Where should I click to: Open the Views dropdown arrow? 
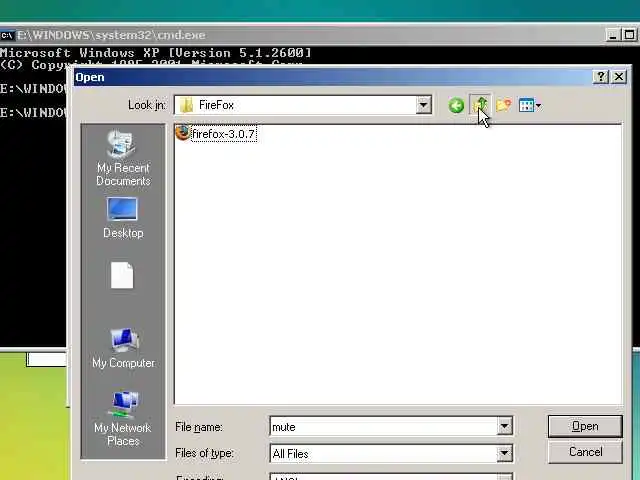[x=539, y=106]
